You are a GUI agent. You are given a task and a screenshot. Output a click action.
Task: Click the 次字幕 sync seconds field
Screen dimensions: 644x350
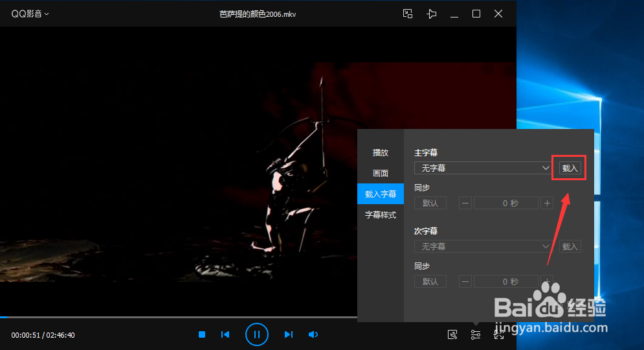[x=506, y=281]
